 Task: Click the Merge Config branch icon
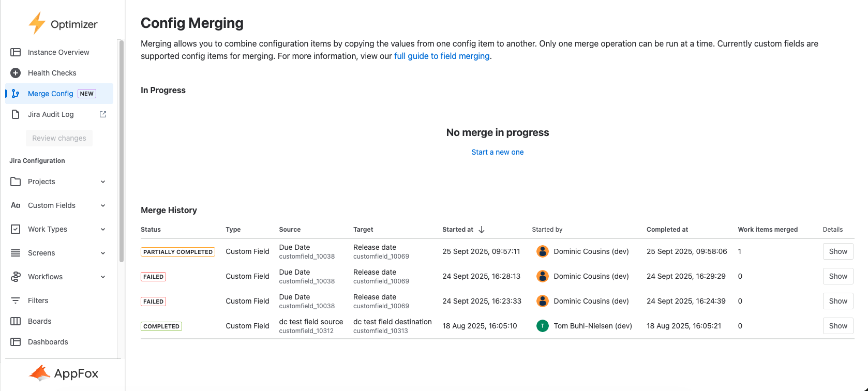click(16, 94)
